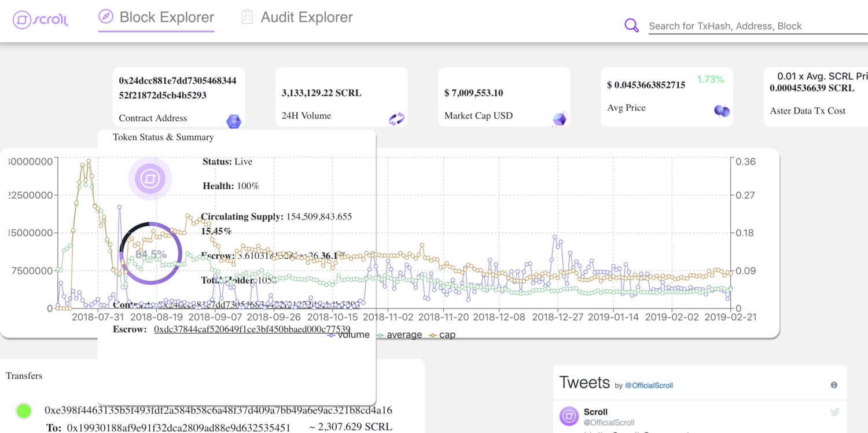Viewport: 868px width, 433px height.
Task: Click the Block Explorer compass icon
Action: (x=106, y=17)
